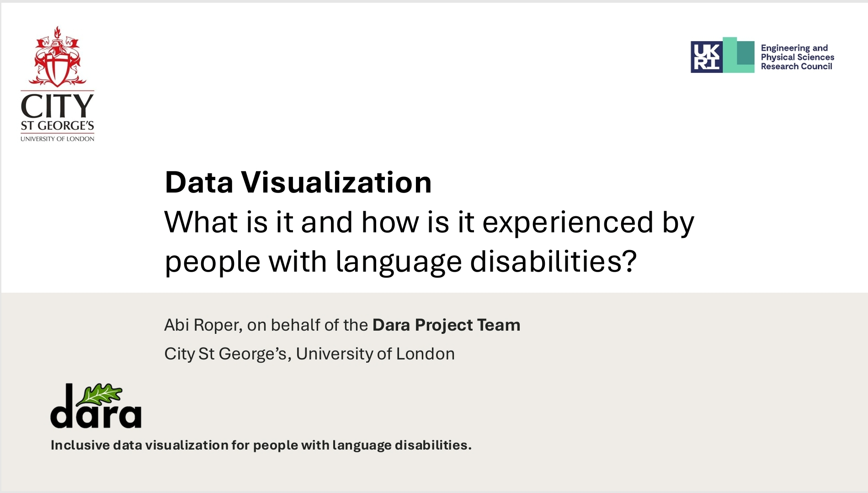The height and width of the screenshot is (493, 868).
Task: Click the red crest emblem above CITY
Action: [57, 58]
